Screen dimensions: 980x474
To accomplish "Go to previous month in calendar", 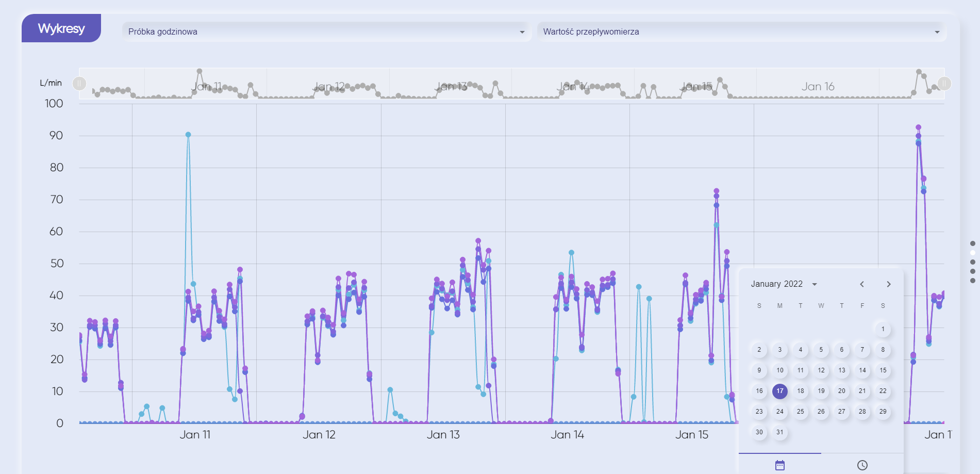I will coord(861,284).
